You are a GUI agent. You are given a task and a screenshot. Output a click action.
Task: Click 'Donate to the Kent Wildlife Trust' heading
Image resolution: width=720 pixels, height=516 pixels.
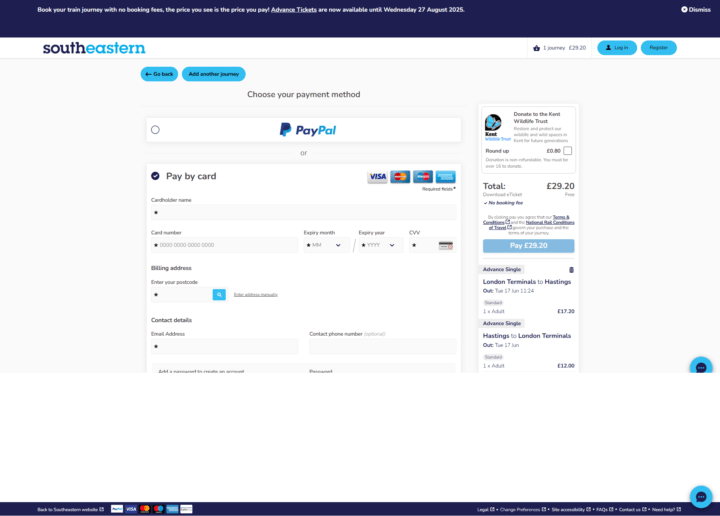click(537, 118)
